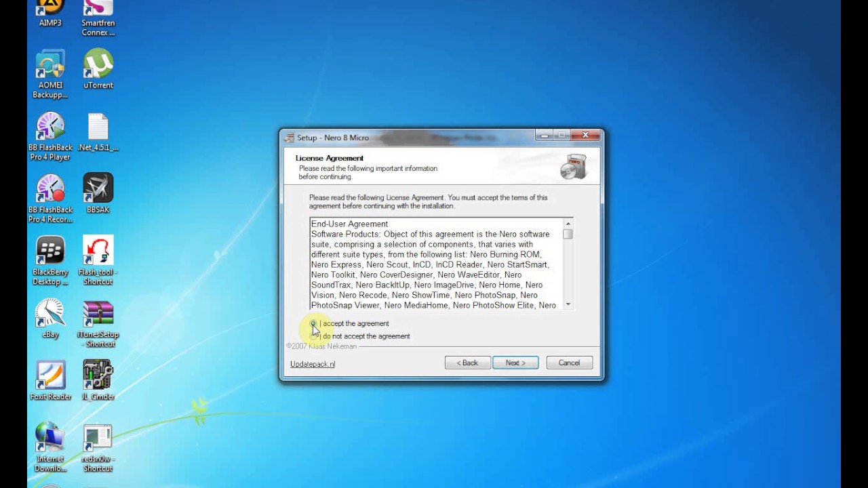The width and height of the screenshot is (868, 488).
Task: Click the setup icon in the title bar
Action: 290,138
